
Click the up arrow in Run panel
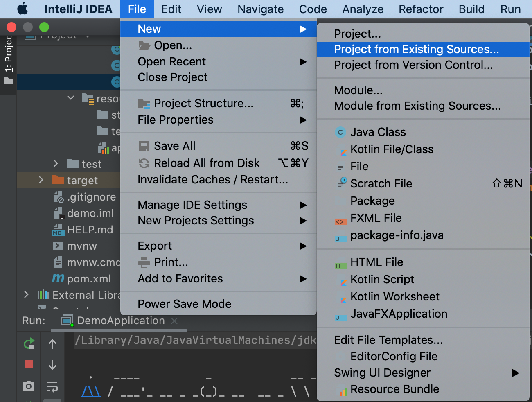point(52,344)
